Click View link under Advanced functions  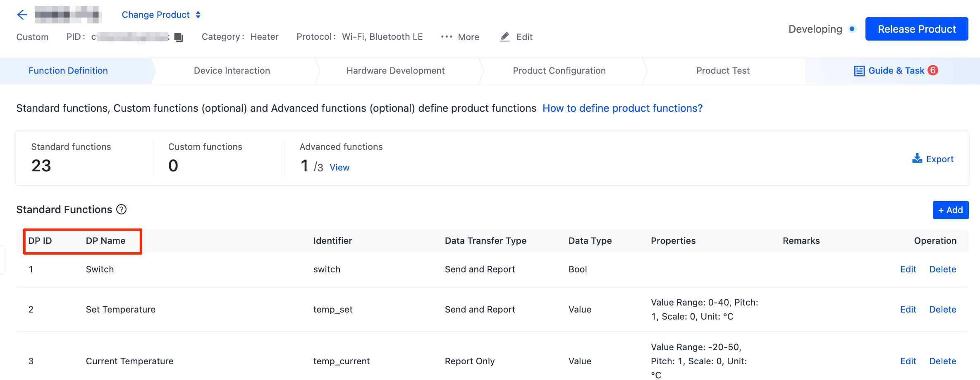339,167
